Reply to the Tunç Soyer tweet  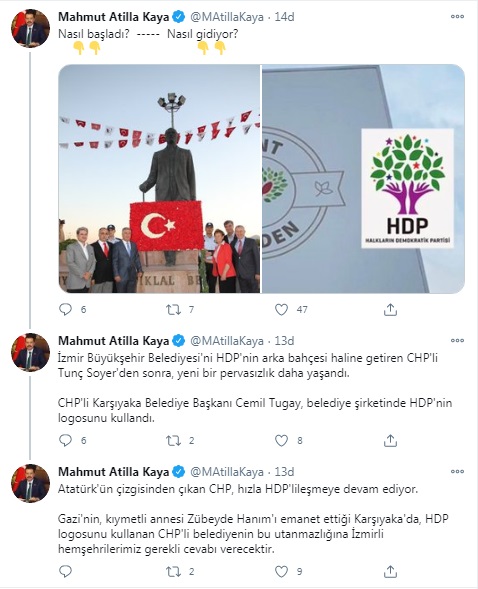[x=66, y=440]
